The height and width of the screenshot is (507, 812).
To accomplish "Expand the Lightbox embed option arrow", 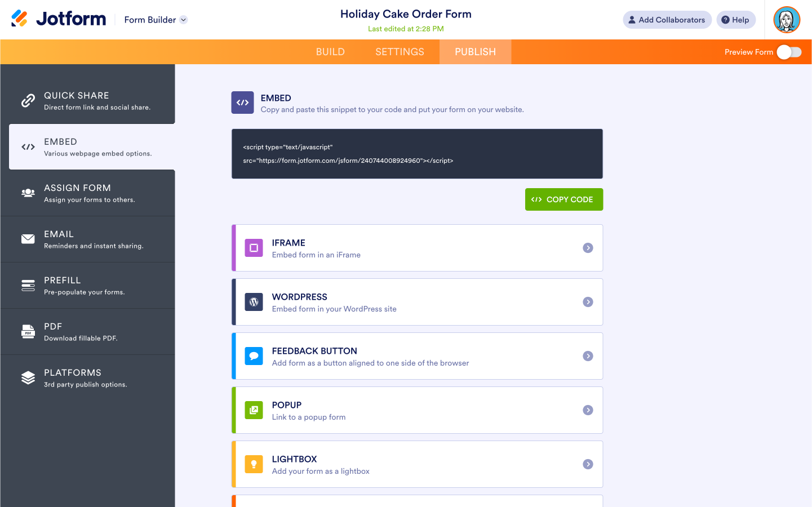I will click(x=588, y=464).
